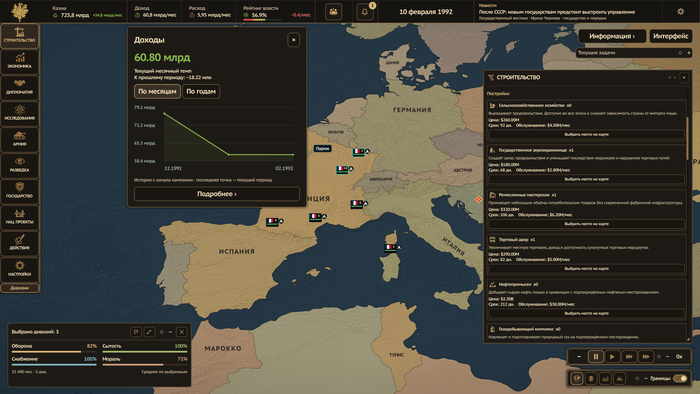Choose map location for Торговый двор

587,269
